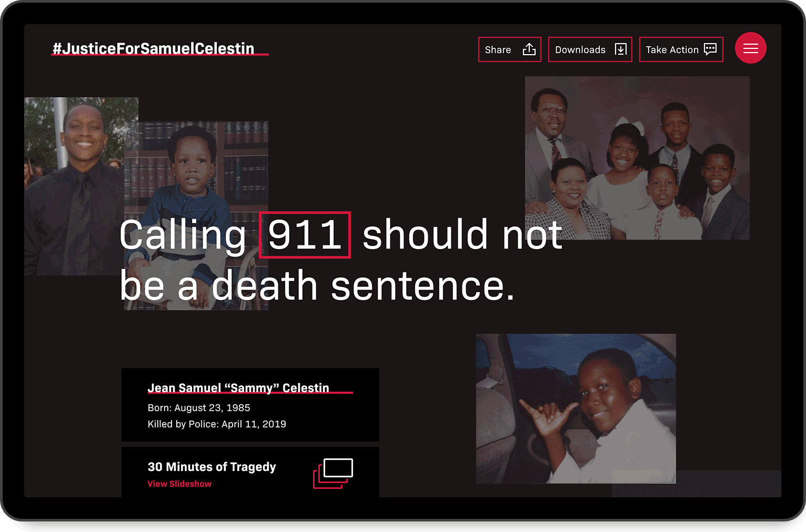This screenshot has height=532, width=806.
Task: Open the boy in car hand-sign photo
Action: (576, 408)
